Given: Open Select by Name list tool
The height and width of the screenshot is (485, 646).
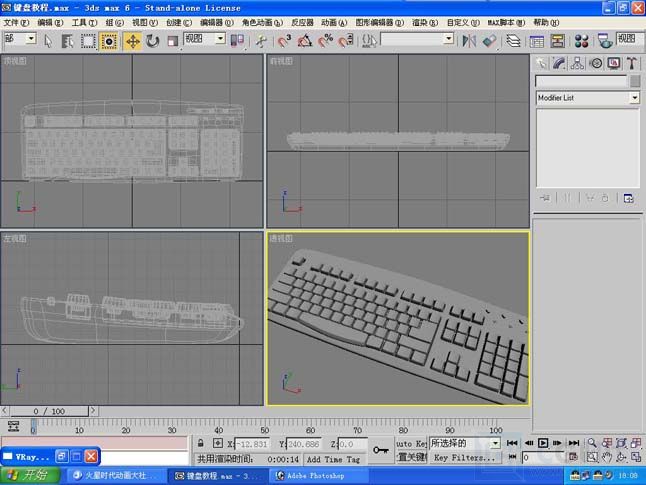Looking at the screenshot, I should pos(67,41).
